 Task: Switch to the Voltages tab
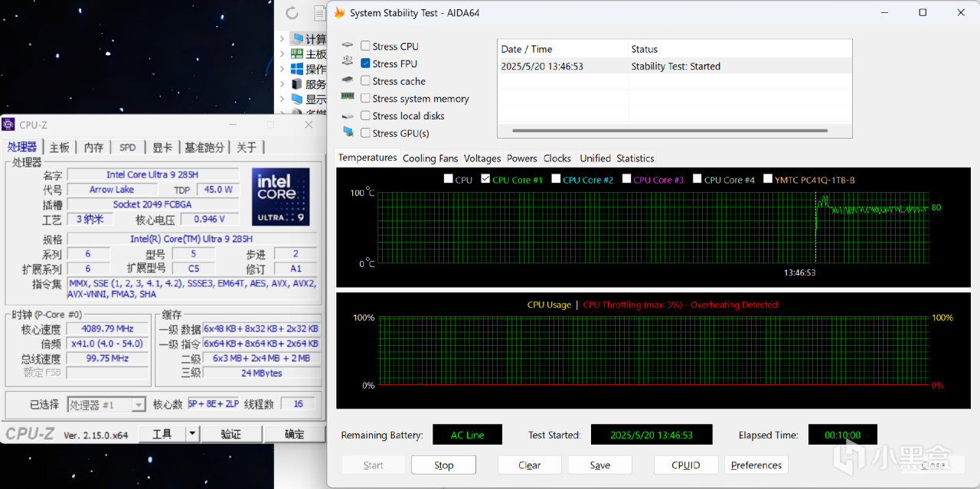[x=482, y=158]
